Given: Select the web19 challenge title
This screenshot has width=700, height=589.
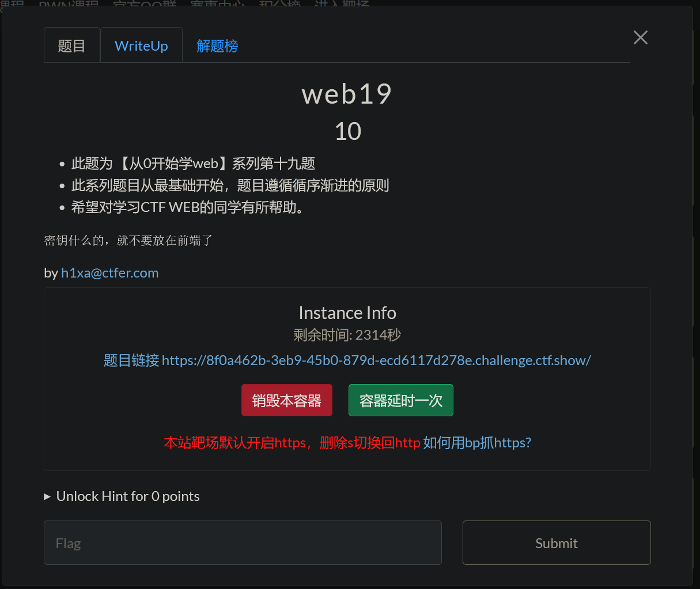Looking at the screenshot, I should click(347, 94).
